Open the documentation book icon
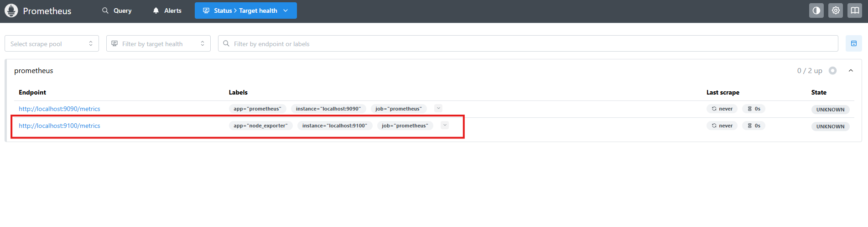The image size is (868, 227). coord(854,11)
